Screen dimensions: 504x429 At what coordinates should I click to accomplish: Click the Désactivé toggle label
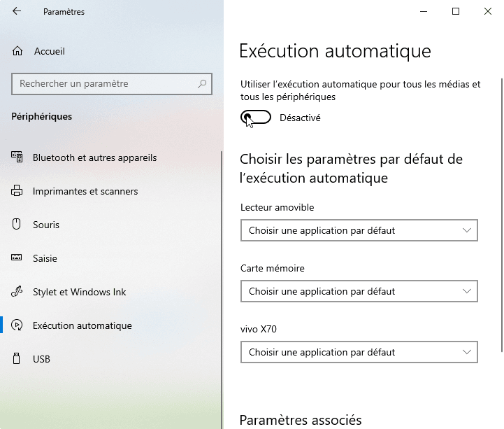pyautogui.click(x=300, y=118)
